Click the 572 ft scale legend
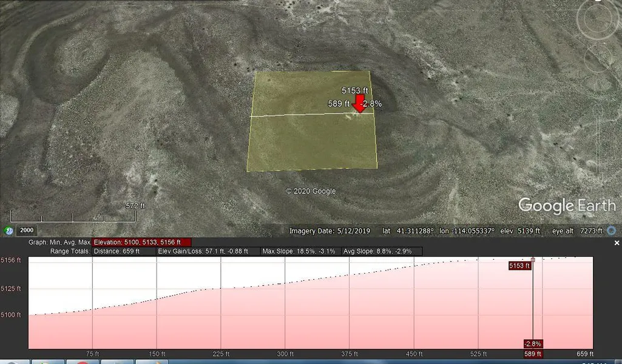 pyautogui.click(x=135, y=206)
